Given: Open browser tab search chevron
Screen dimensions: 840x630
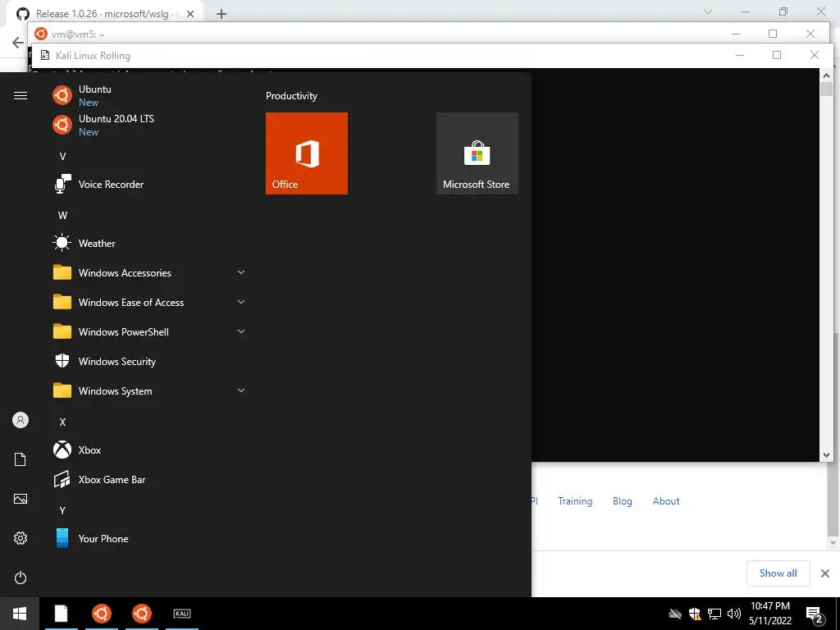Looking at the screenshot, I should click(x=708, y=11).
